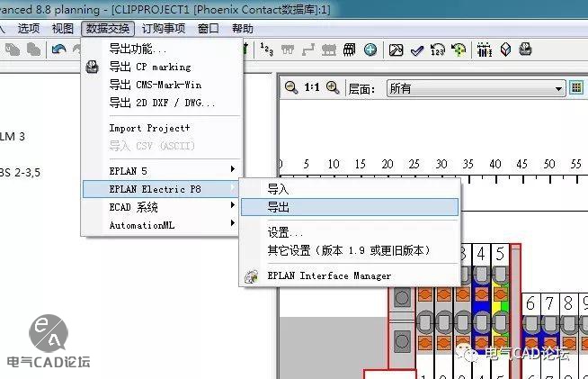
Task: Expand the AutomationML submenu
Action: [x=161, y=225]
